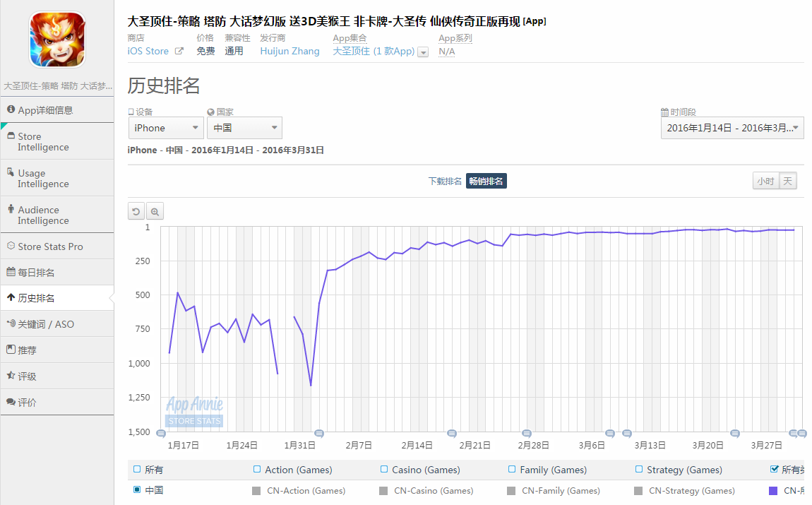Click the gray CN-Family (Games) color swatch
The image size is (812, 505).
[x=511, y=490]
